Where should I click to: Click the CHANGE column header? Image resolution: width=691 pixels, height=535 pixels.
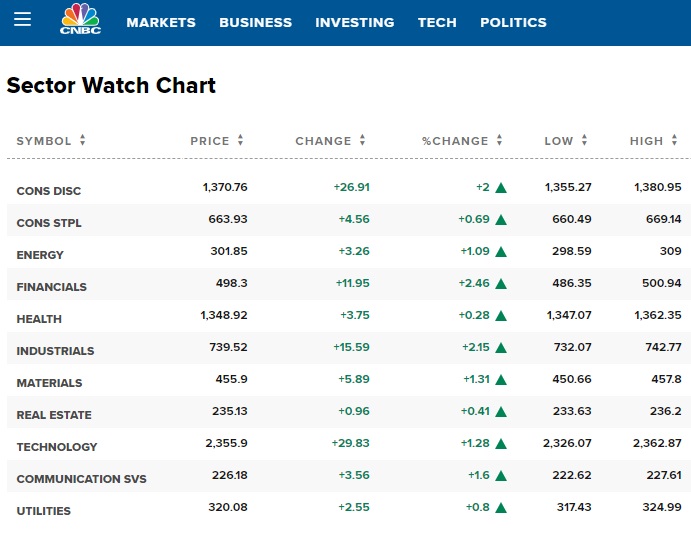323,141
